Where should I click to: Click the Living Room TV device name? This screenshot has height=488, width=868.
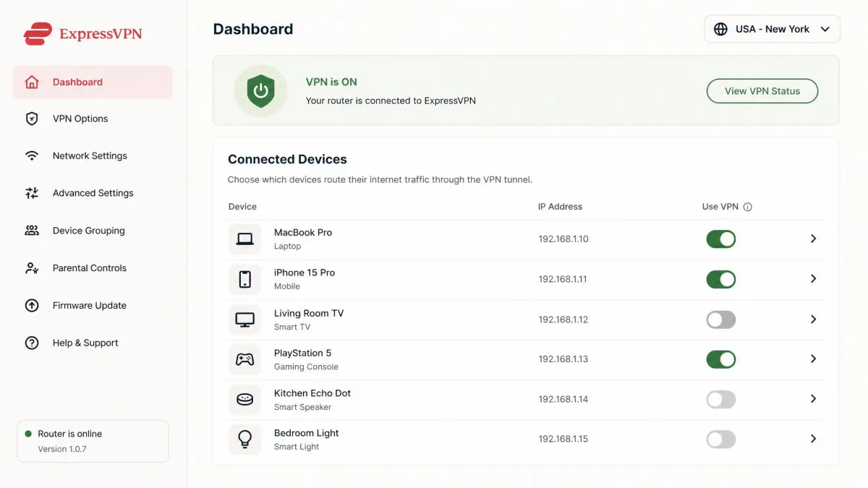309,314
